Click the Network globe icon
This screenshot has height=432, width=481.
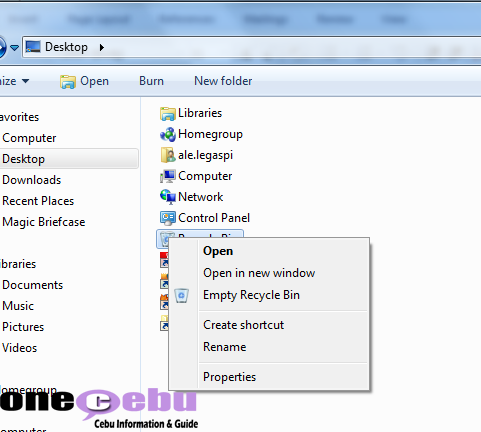point(167,197)
